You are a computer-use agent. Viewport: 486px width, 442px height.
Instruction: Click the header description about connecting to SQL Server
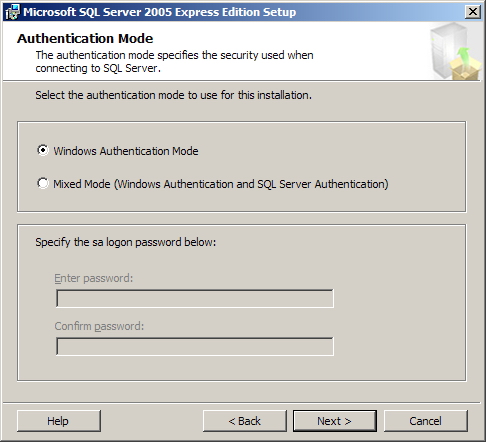(174, 62)
